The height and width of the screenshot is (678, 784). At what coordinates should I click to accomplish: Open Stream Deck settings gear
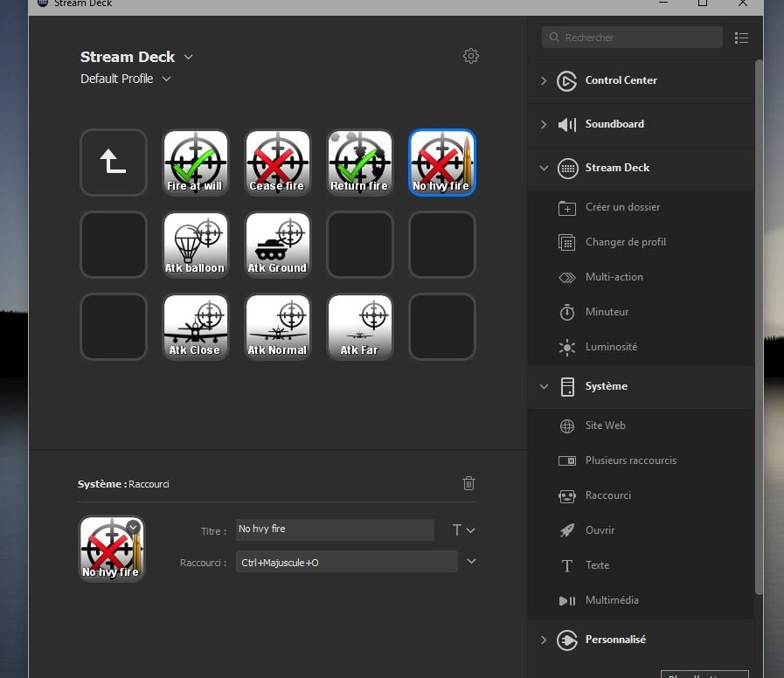point(470,56)
